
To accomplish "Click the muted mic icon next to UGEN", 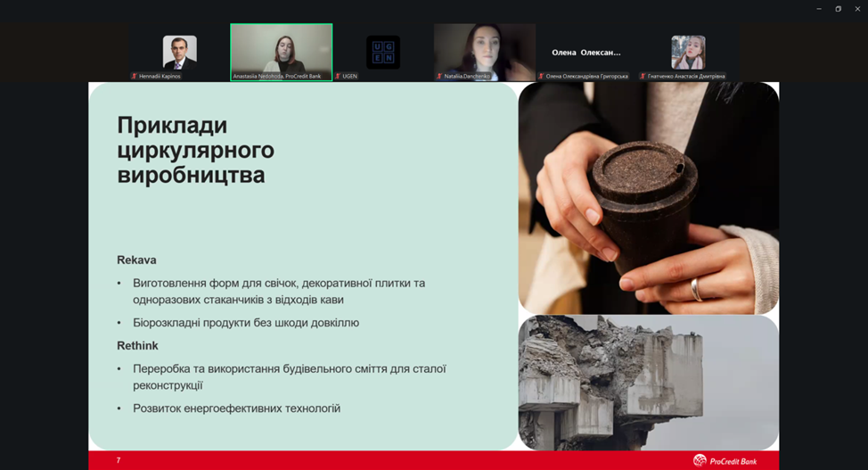I will click(x=338, y=77).
